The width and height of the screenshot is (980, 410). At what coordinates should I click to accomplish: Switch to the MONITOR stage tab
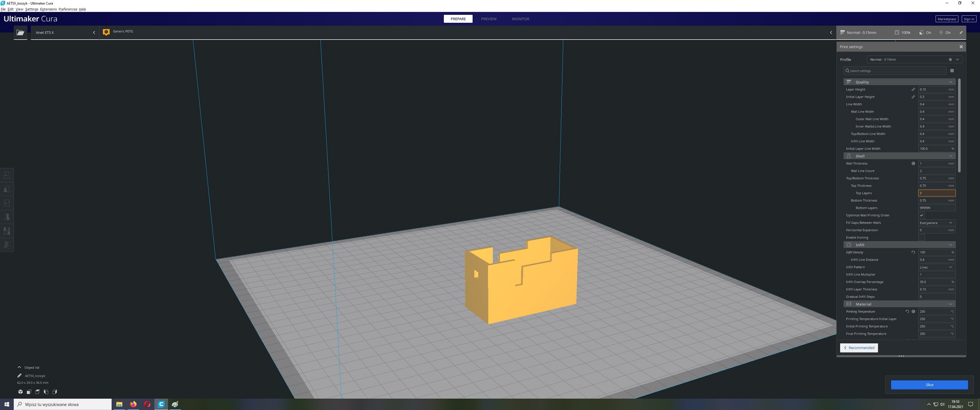click(x=520, y=19)
